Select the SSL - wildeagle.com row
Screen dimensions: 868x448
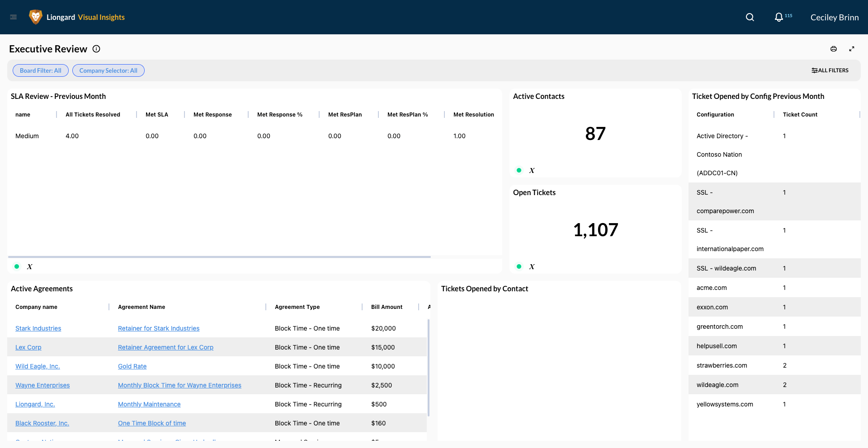(x=774, y=268)
